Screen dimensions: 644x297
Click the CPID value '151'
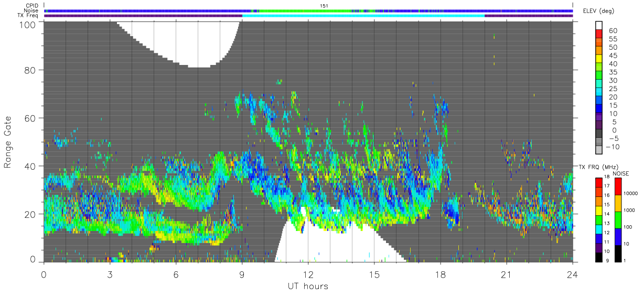click(324, 5)
